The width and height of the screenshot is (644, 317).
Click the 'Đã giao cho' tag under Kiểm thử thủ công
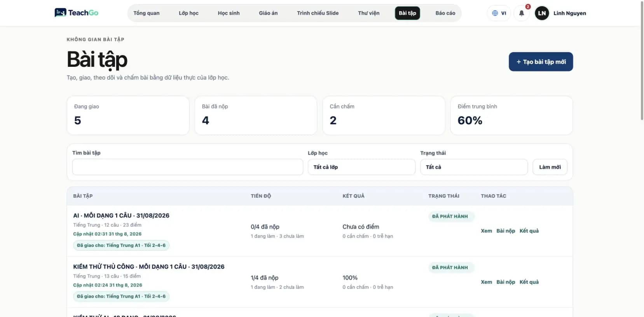point(121,296)
